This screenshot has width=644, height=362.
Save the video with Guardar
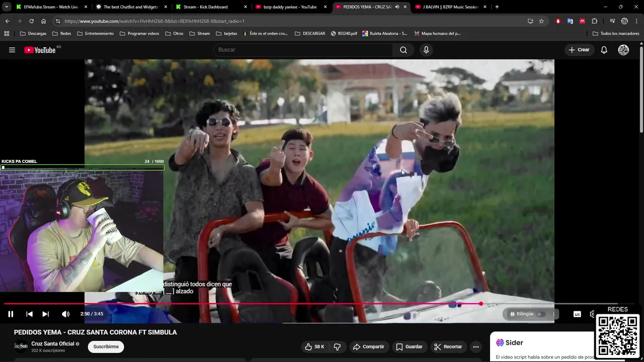tap(409, 346)
